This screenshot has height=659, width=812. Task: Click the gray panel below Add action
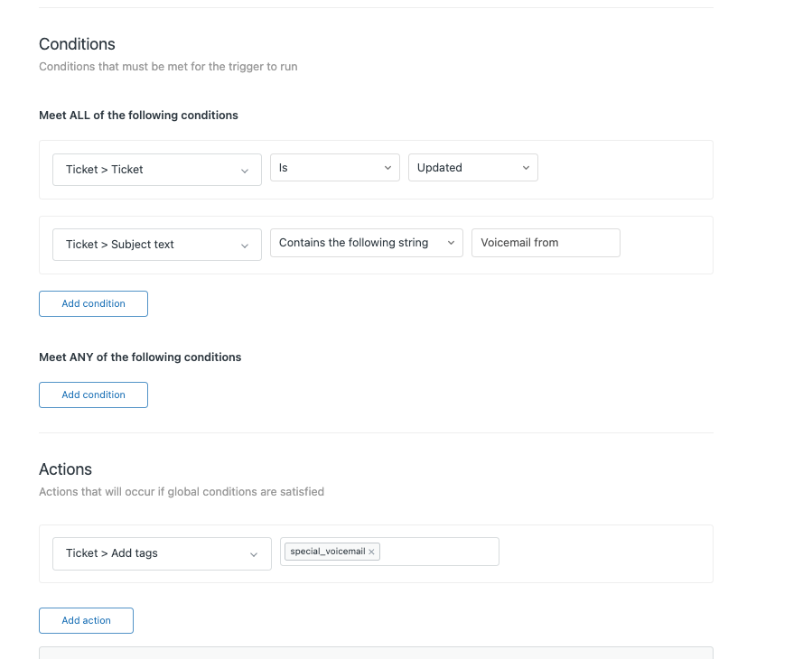click(376, 653)
